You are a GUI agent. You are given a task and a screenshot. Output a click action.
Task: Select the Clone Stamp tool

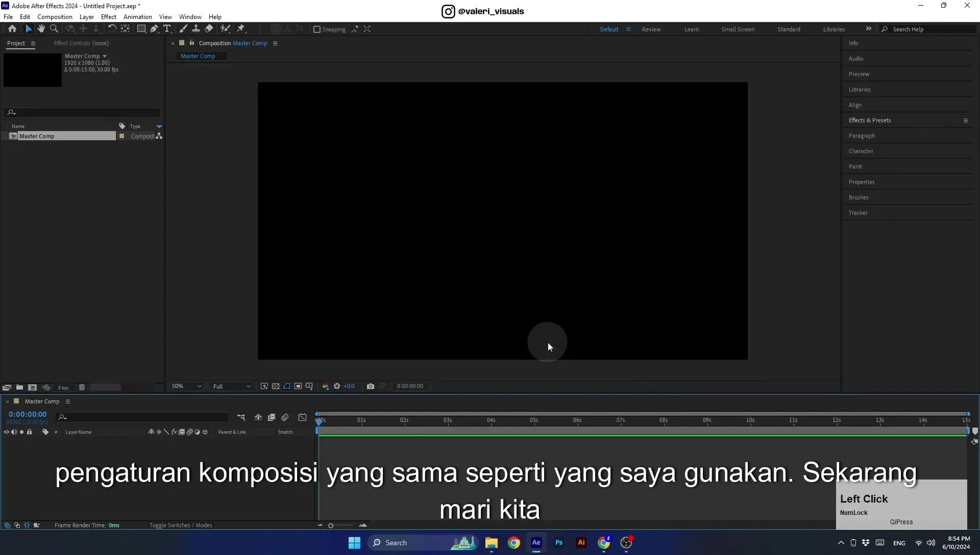195,29
